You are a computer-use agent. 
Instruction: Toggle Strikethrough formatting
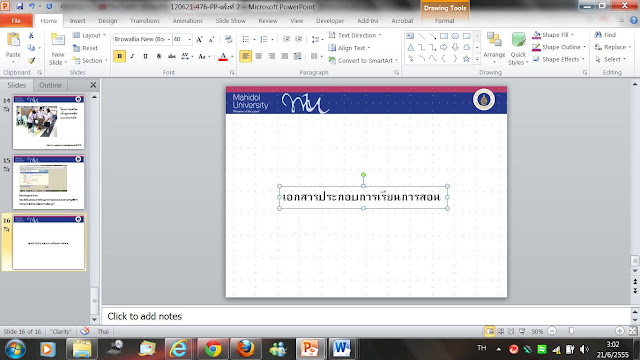(172, 56)
